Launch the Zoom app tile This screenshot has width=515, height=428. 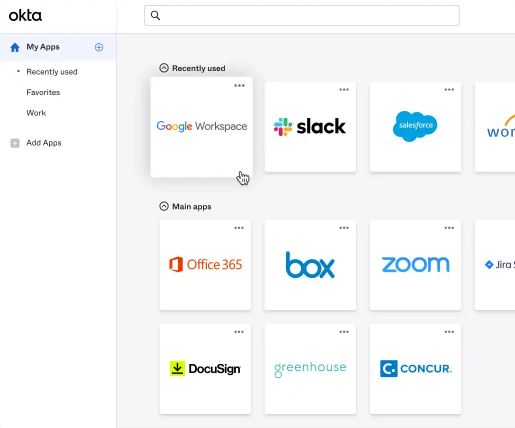click(415, 265)
